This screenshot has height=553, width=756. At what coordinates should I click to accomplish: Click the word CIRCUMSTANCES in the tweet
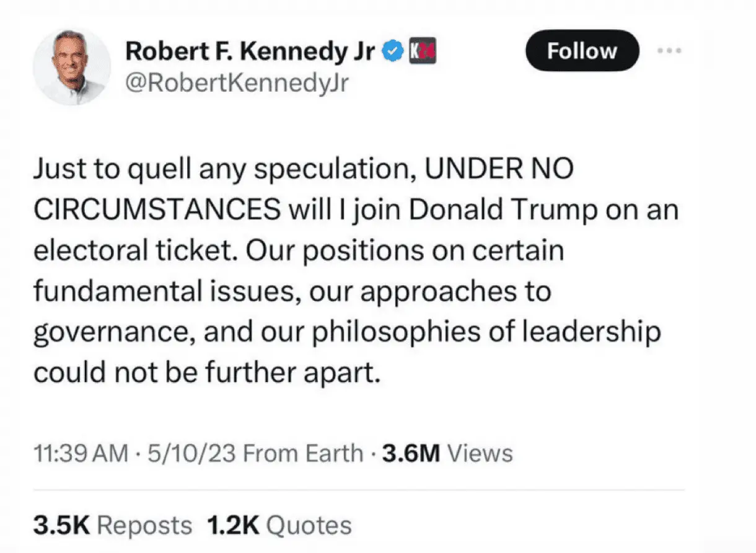click(x=156, y=210)
